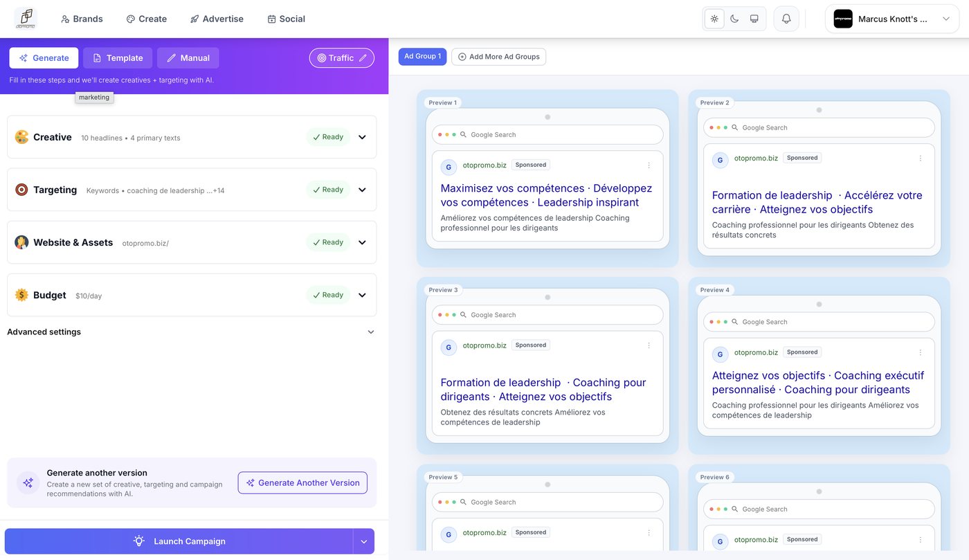Screen dimensions: 969x560
Task: Select Ad Group 1 tab
Action: click(x=422, y=57)
